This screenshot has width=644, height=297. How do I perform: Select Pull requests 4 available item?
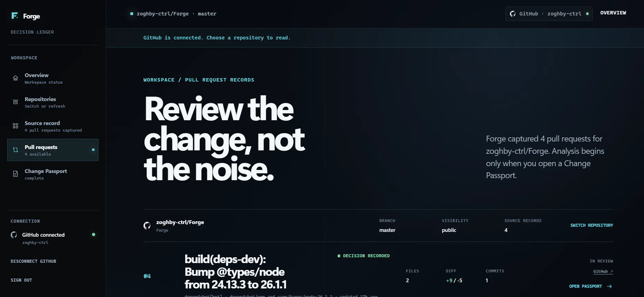tap(53, 150)
